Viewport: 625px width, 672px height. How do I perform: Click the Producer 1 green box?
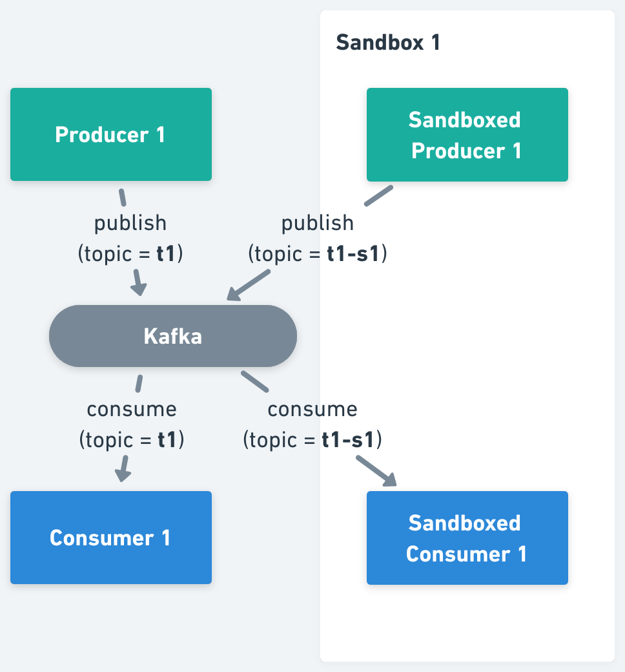(110, 134)
